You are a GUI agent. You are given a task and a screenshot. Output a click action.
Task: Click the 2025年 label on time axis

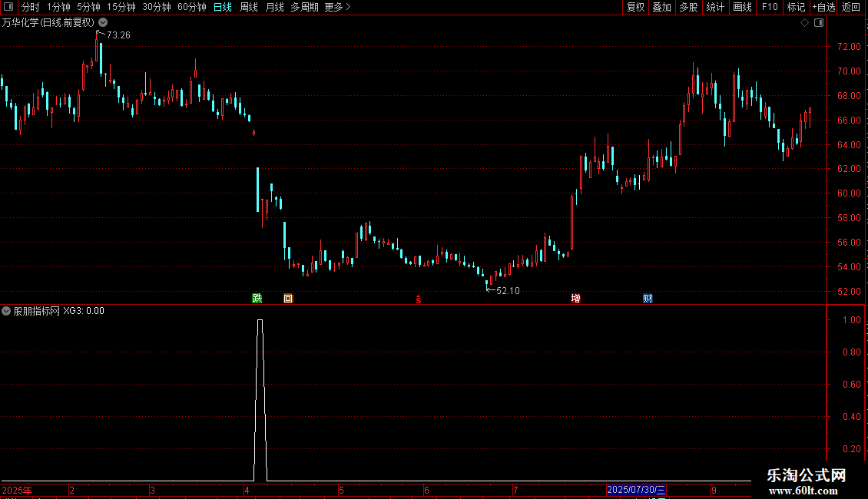[x=17, y=490]
